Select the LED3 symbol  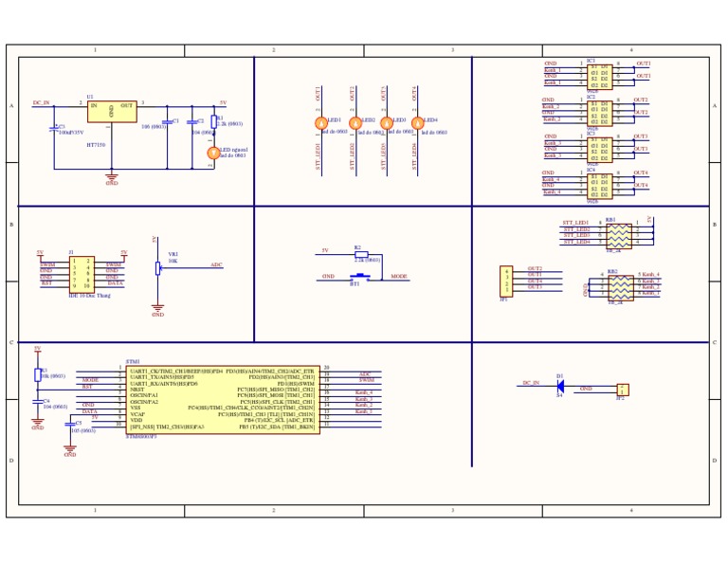pos(387,123)
